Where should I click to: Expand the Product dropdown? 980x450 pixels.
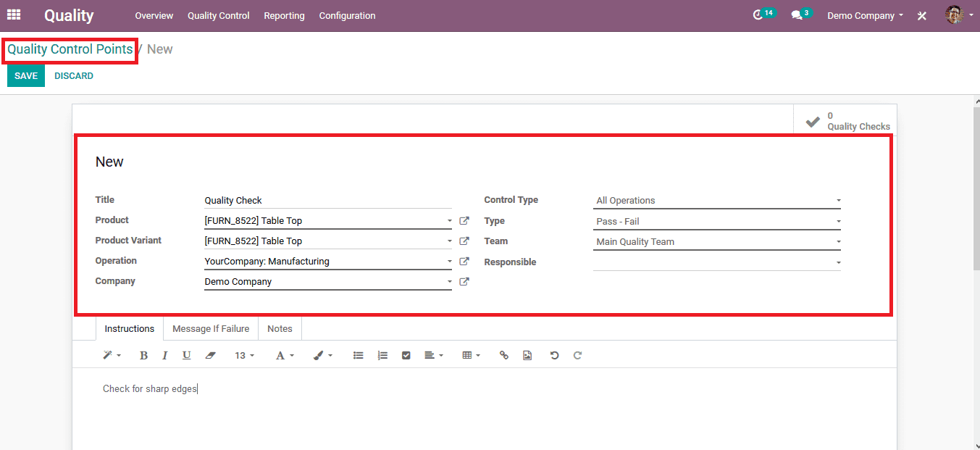pos(449,221)
